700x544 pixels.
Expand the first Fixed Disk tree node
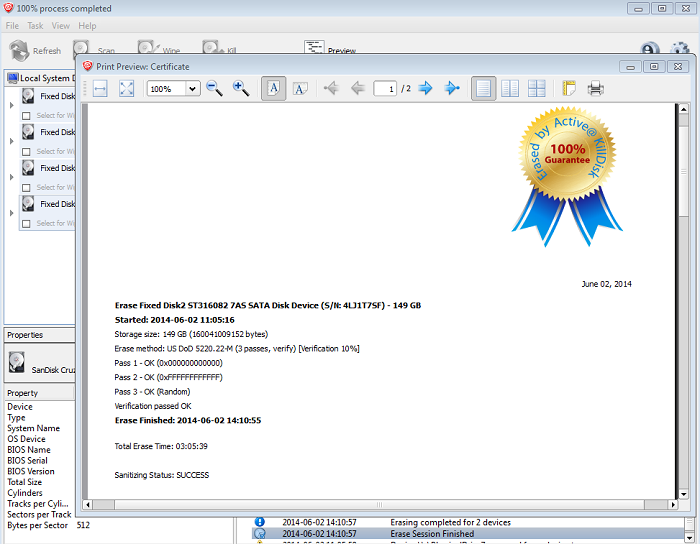pos(11,104)
